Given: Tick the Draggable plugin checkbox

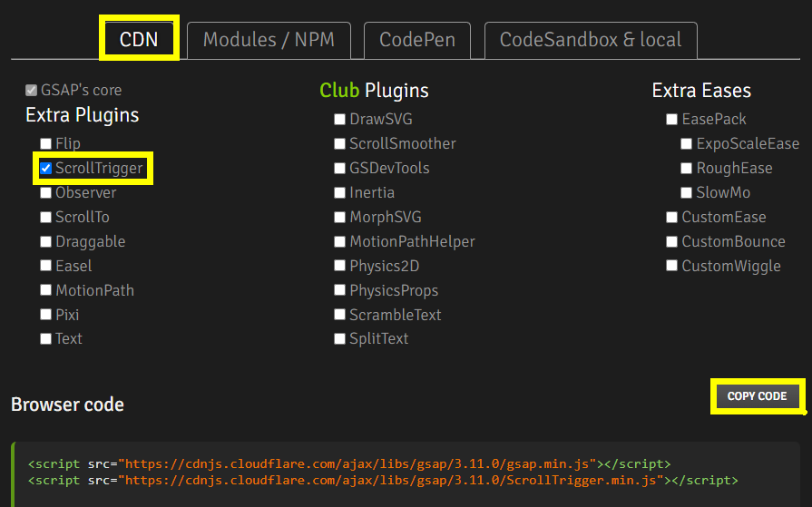Looking at the screenshot, I should click(x=45, y=241).
